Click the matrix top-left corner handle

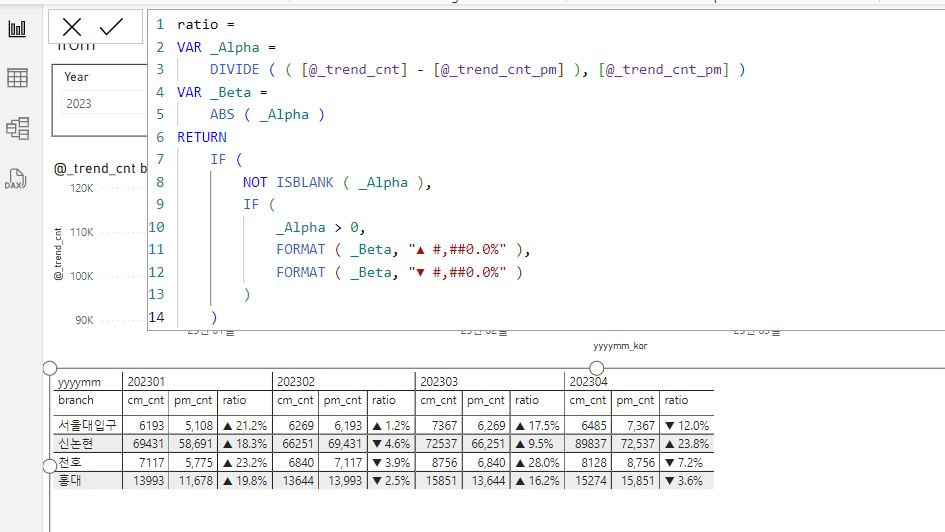pos(50,368)
